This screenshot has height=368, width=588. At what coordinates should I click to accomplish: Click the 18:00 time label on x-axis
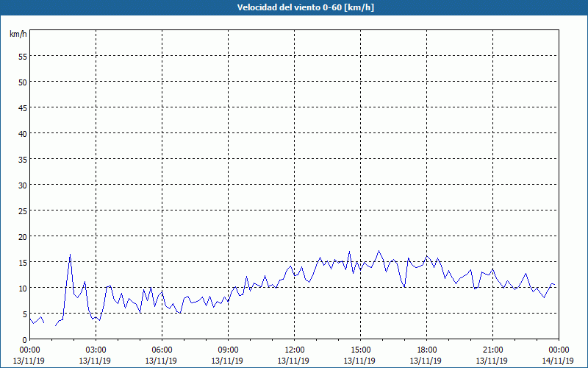(426, 350)
